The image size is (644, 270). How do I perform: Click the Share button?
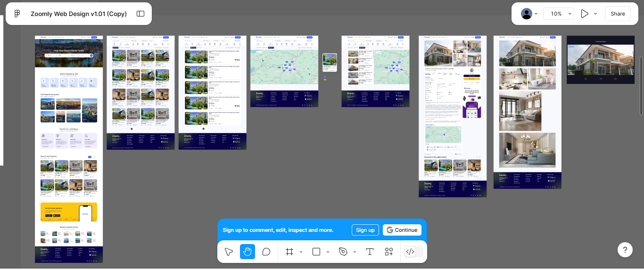pyautogui.click(x=618, y=14)
